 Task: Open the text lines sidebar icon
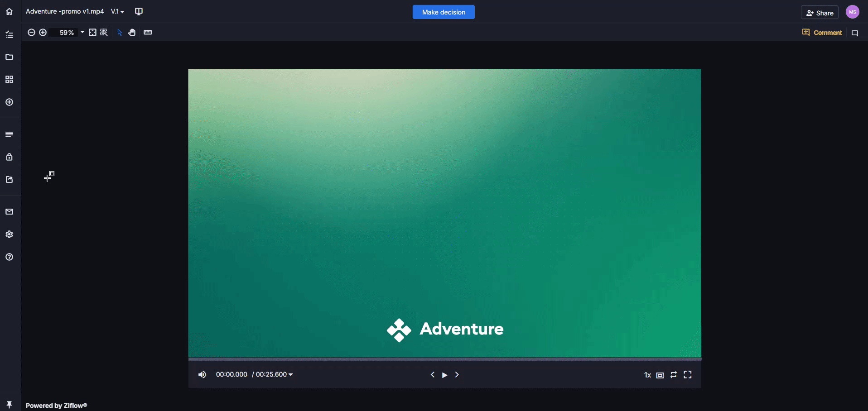(9, 134)
